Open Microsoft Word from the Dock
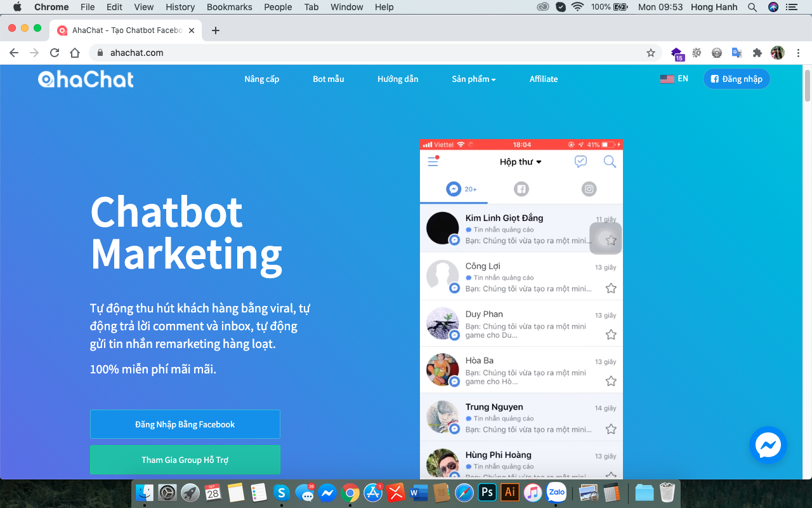This screenshot has height=508, width=812. pos(419,492)
